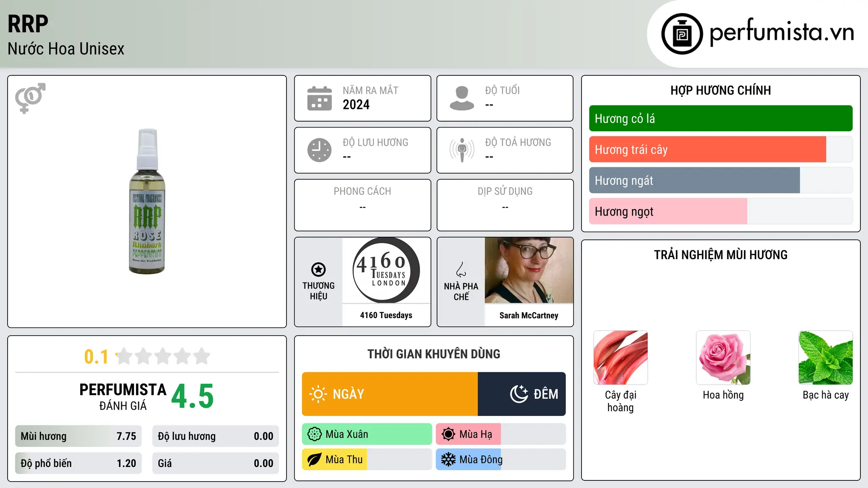
Task: Click the Perfumista Đánh giá label
Action: tap(123, 396)
